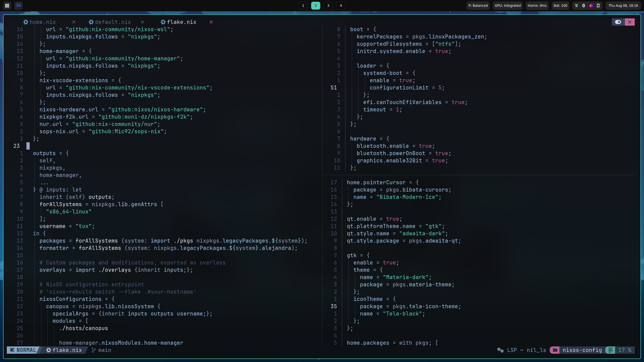The image size is (644, 362).
Task: Switch to the home.nix tab
Action: tap(42, 22)
